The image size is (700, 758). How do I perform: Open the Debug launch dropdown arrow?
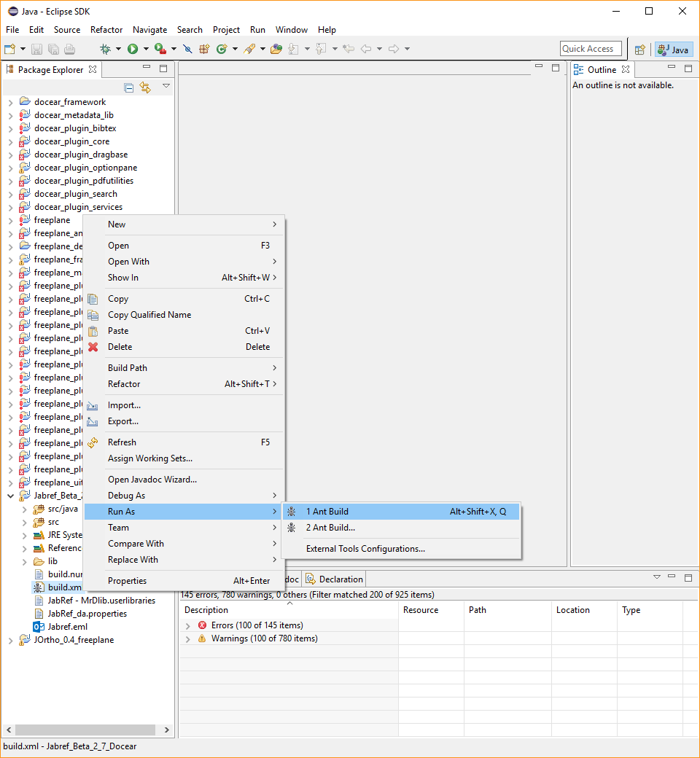(x=118, y=49)
